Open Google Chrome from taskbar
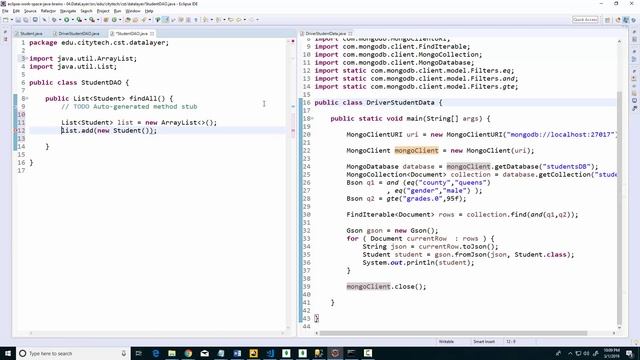 click(188, 353)
